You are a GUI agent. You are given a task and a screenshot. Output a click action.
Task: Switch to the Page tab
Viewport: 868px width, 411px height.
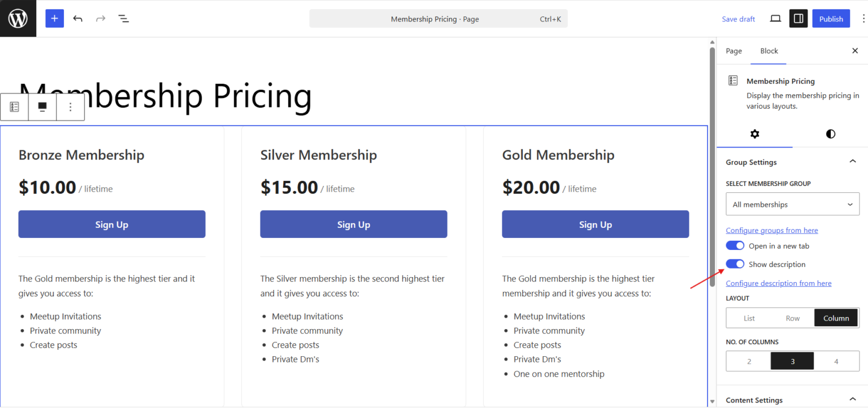click(x=734, y=51)
